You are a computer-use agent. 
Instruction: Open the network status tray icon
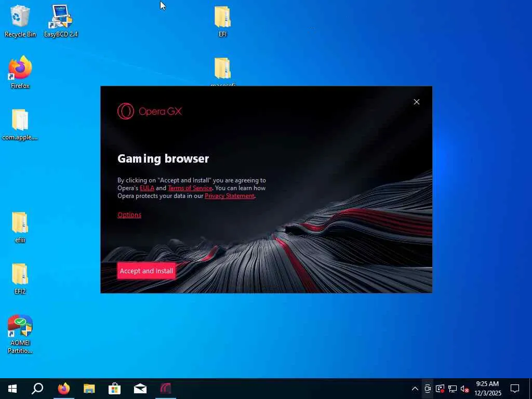click(x=453, y=389)
